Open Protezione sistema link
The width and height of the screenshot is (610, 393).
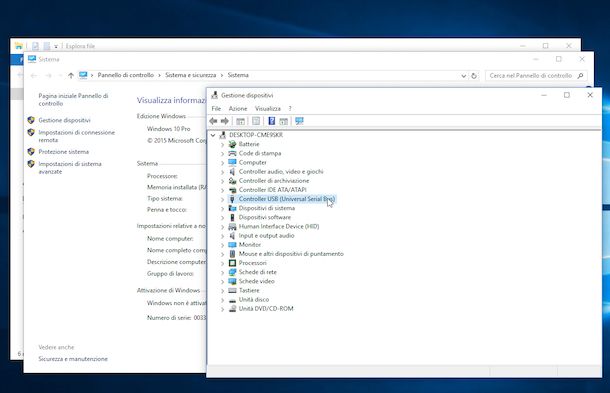tap(64, 152)
